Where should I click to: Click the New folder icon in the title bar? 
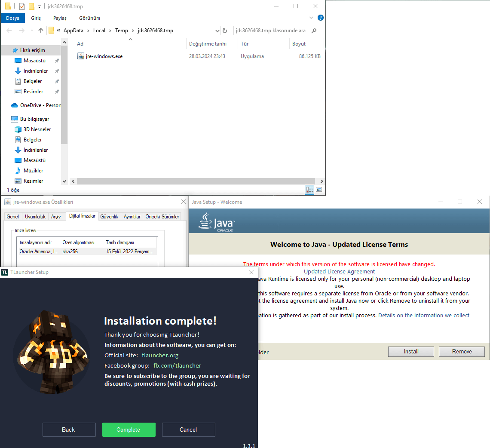pyautogui.click(x=31, y=6)
